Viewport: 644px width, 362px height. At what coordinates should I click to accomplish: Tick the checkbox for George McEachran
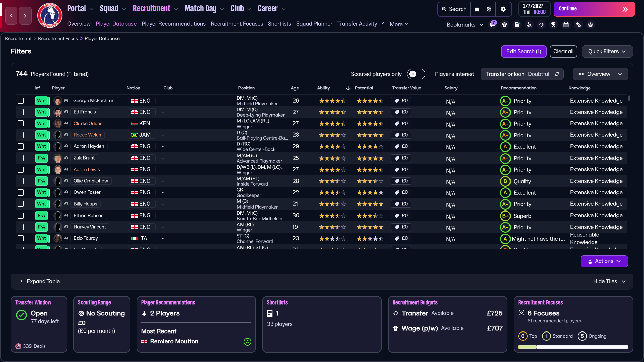point(21,101)
